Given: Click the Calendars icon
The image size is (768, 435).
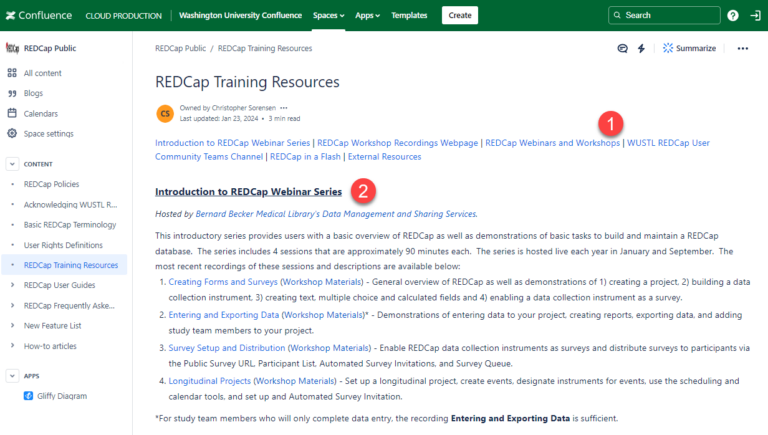Looking at the screenshot, I should click(12, 113).
